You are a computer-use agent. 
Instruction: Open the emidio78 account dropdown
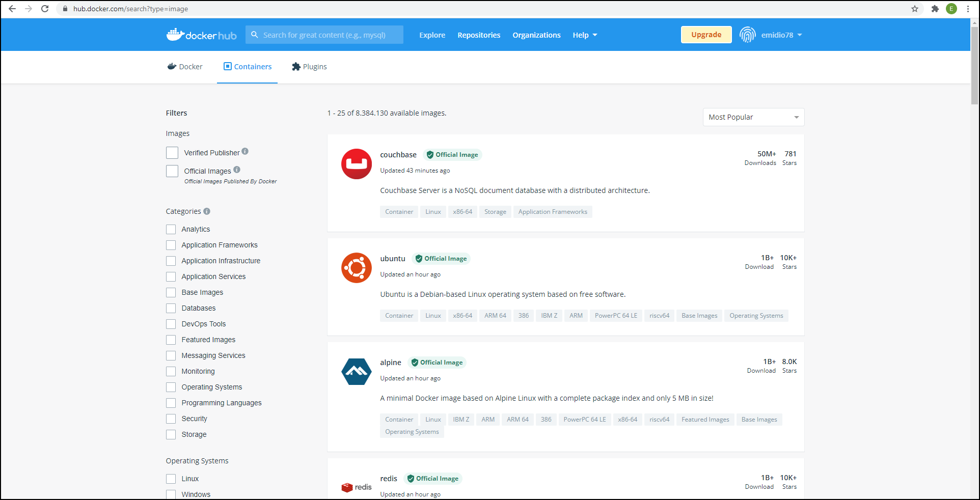click(781, 35)
